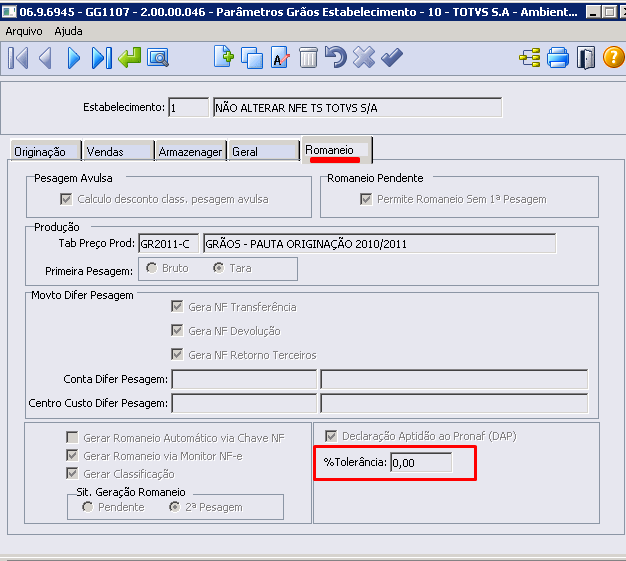Screen dimensions: 626x561
Task: Open help question mark icon
Action: (614, 57)
